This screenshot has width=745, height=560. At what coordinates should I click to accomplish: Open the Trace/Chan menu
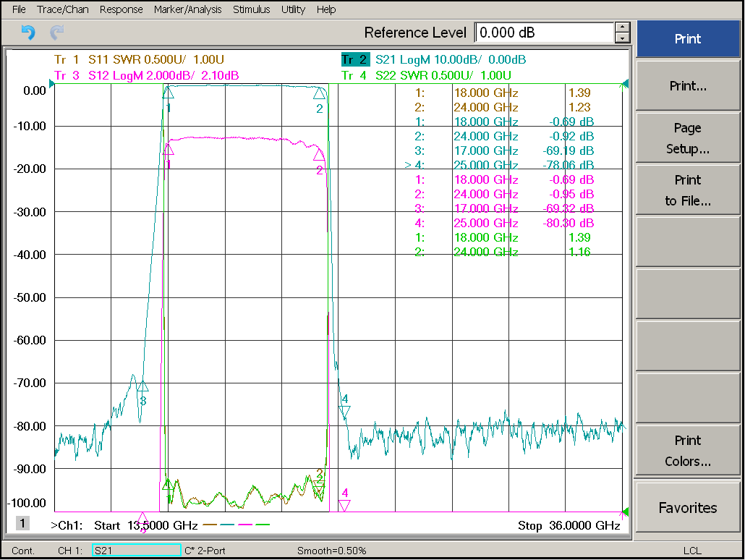click(x=63, y=9)
